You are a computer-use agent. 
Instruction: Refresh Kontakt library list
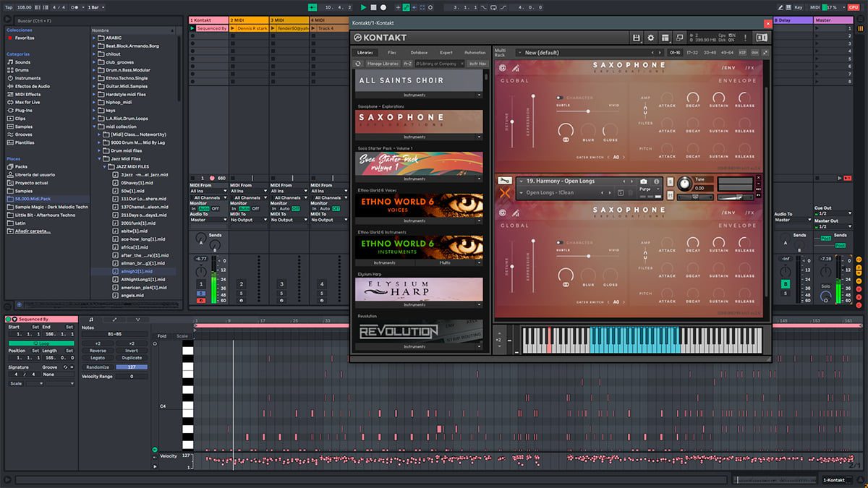coord(358,64)
